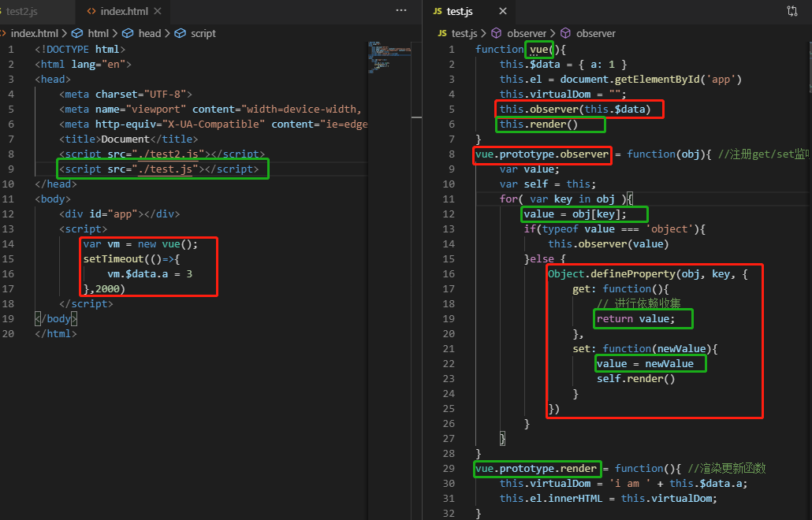The height and width of the screenshot is (520, 812).
Task: Follow the './test.js' script src link
Action: [164, 169]
